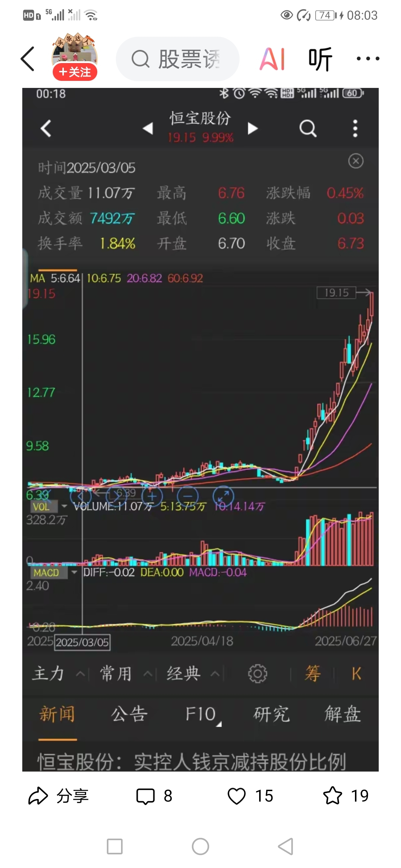Go back inside the stock chart screen
The width and height of the screenshot is (401, 868).
point(46,128)
